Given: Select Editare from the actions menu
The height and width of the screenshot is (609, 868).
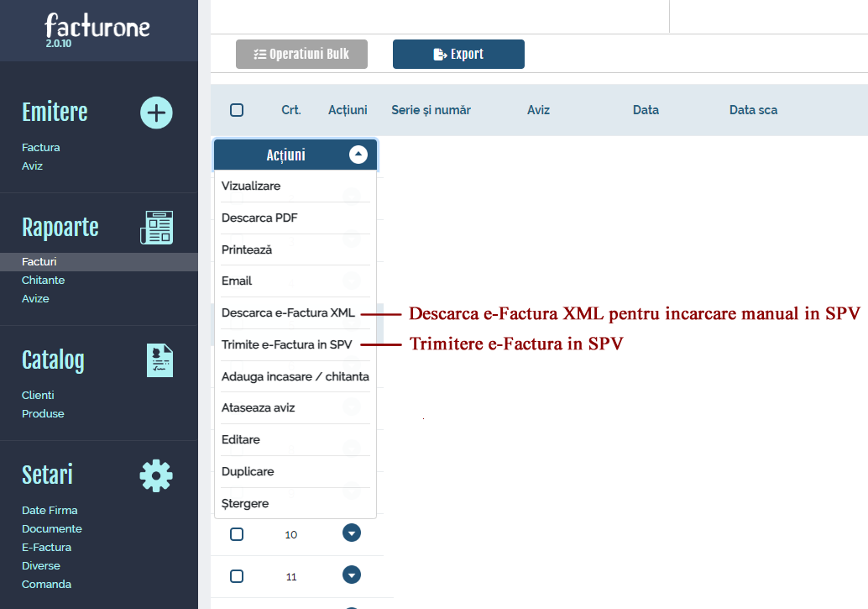Looking at the screenshot, I should (x=295, y=439).
